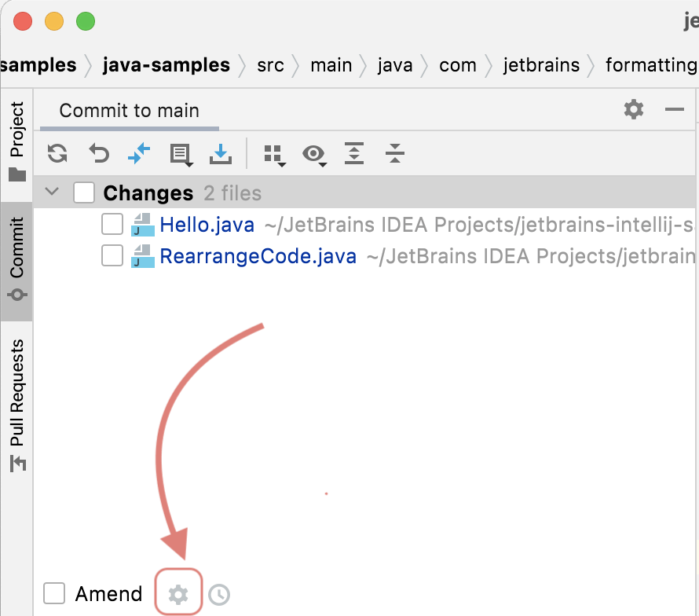This screenshot has width=699, height=616.
Task: Open the Project tool window tab
Action: (16, 141)
